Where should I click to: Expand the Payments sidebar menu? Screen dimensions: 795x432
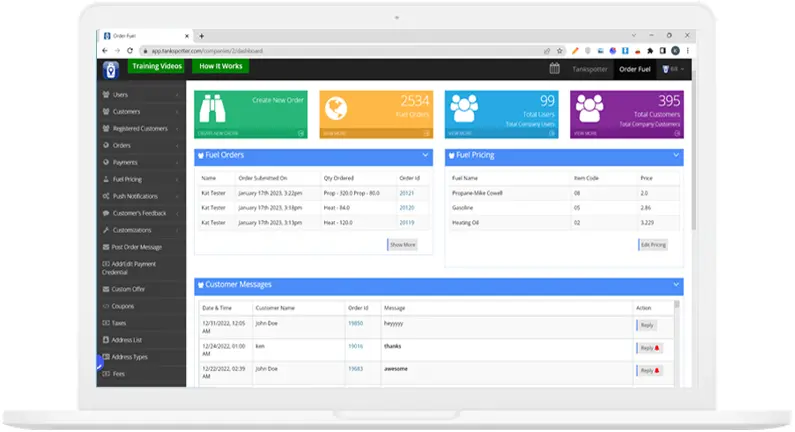141,162
